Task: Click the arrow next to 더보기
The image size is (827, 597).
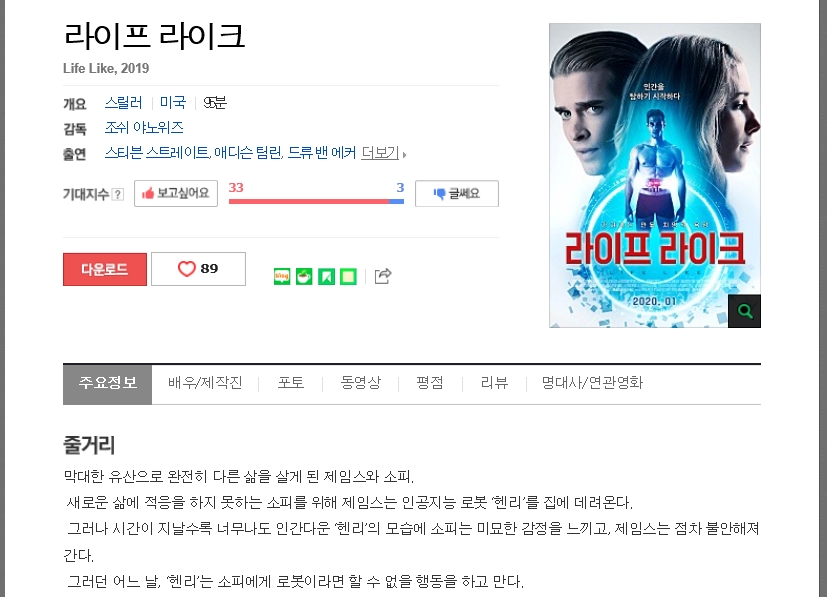Action: [x=405, y=155]
